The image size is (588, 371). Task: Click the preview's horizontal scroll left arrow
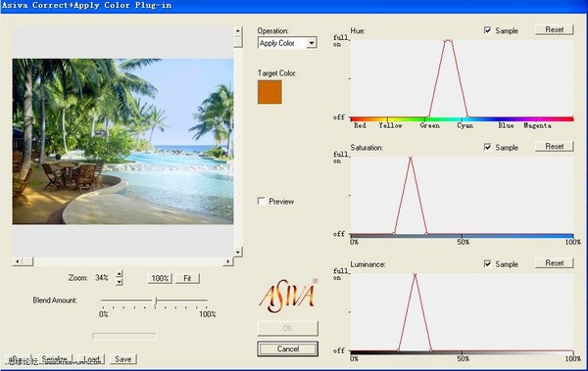pyautogui.click(x=18, y=261)
